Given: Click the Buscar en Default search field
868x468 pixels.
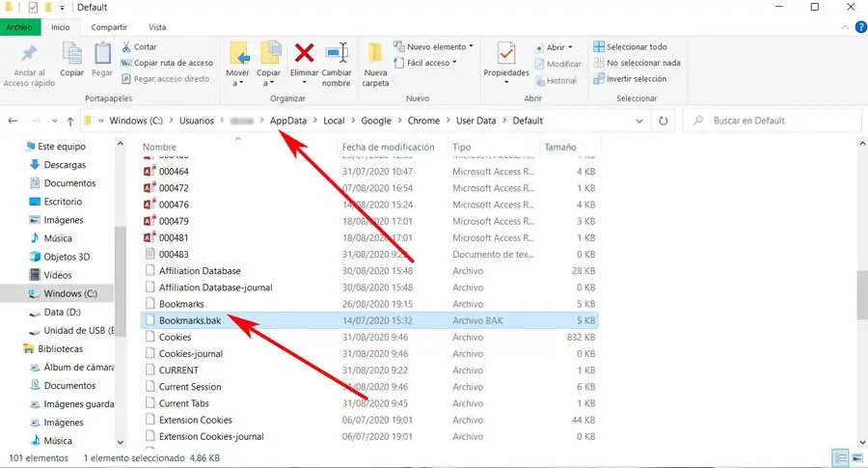Looking at the screenshot, I should point(773,121).
